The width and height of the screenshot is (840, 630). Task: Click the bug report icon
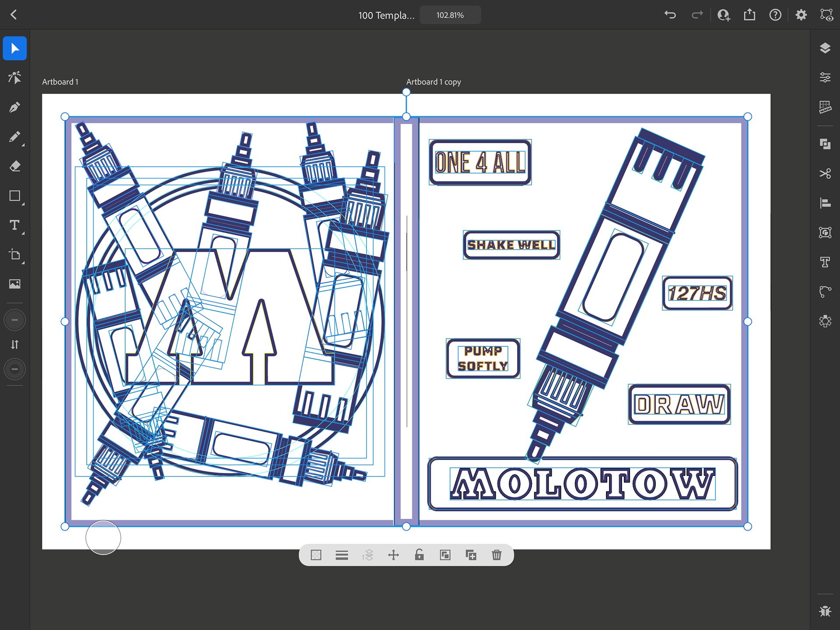825,611
